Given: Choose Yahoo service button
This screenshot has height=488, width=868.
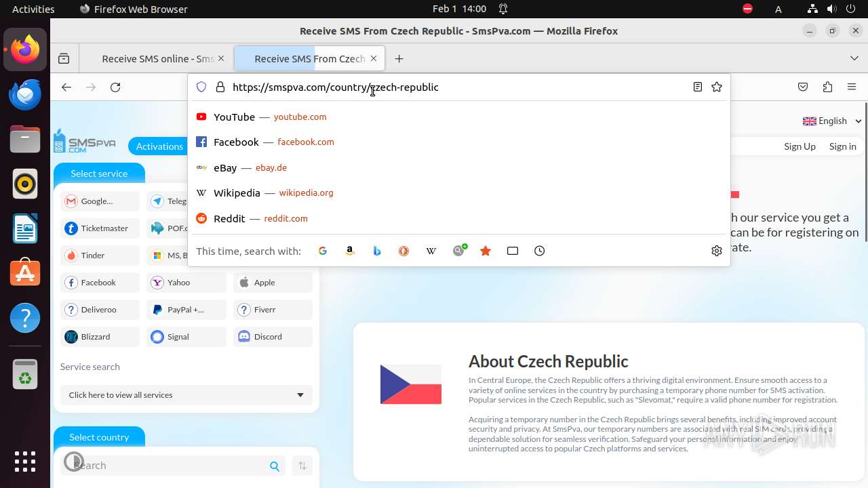Looking at the screenshot, I should (x=186, y=283).
